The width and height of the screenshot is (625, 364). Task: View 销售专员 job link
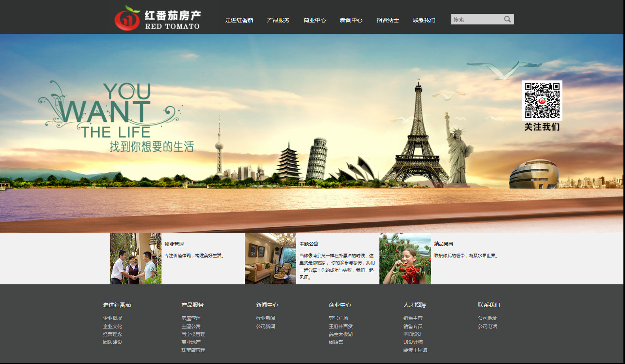point(413,327)
